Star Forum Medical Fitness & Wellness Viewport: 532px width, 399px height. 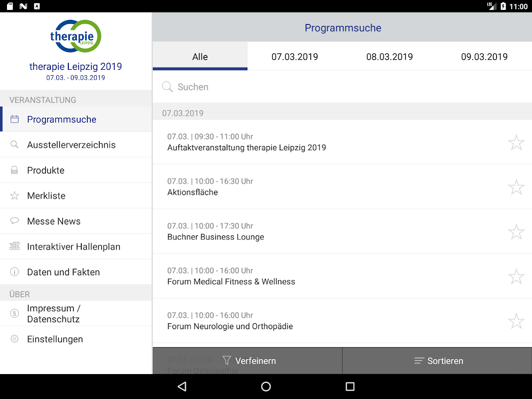point(516,276)
